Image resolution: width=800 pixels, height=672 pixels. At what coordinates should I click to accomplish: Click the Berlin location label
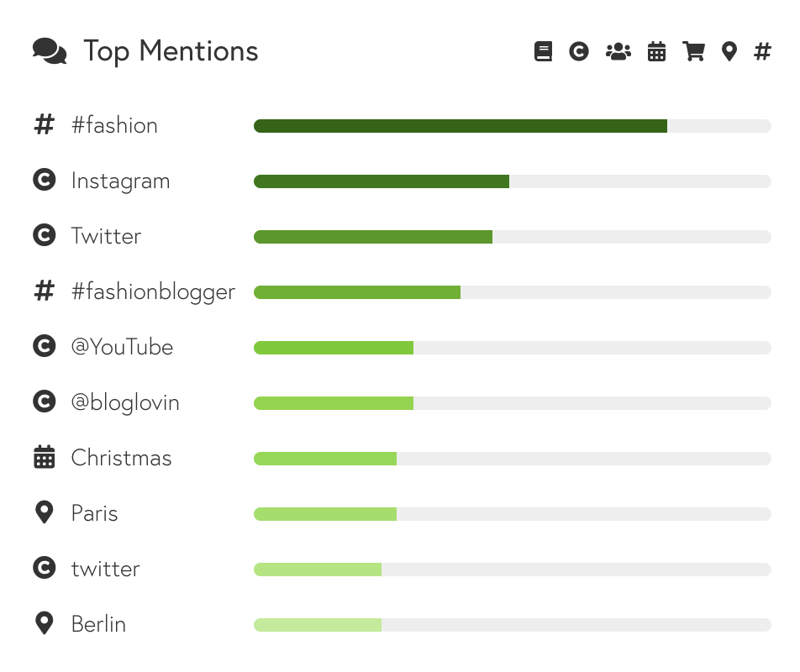[98, 624]
